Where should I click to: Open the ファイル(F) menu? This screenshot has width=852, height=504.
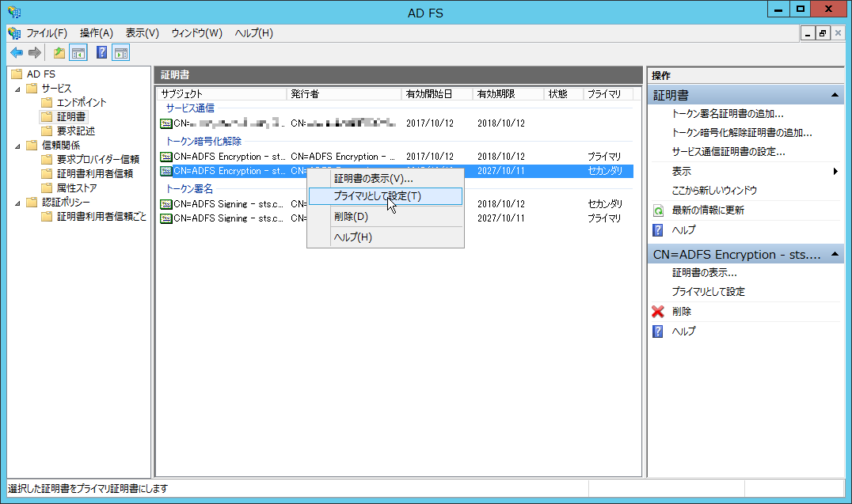tap(47, 33)
